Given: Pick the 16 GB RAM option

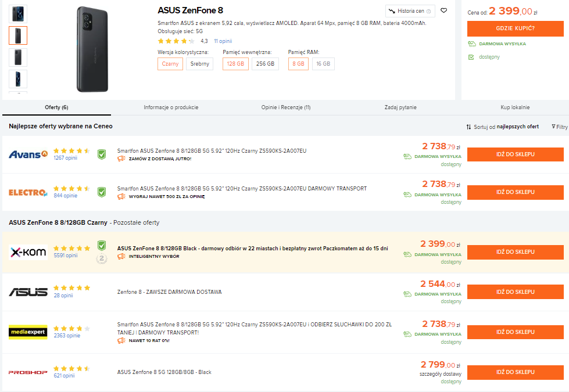Looking at the screenshot, I should [323, 64].
